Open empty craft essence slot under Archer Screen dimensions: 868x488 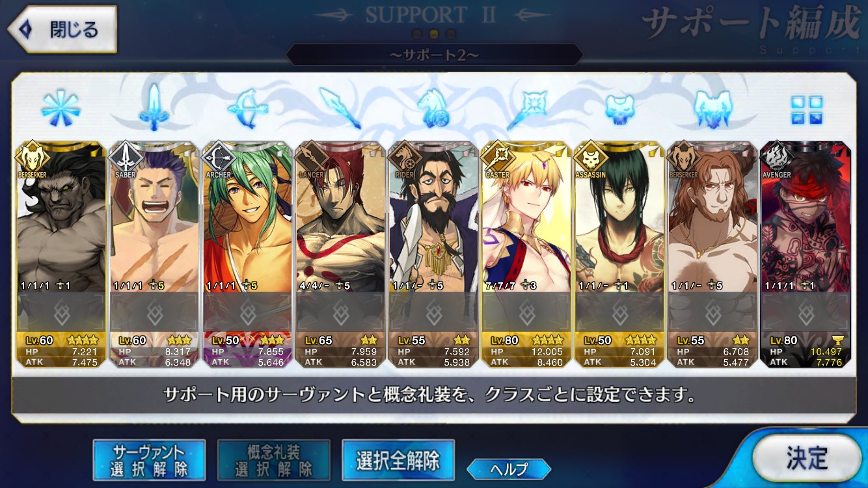click(247, 312)
